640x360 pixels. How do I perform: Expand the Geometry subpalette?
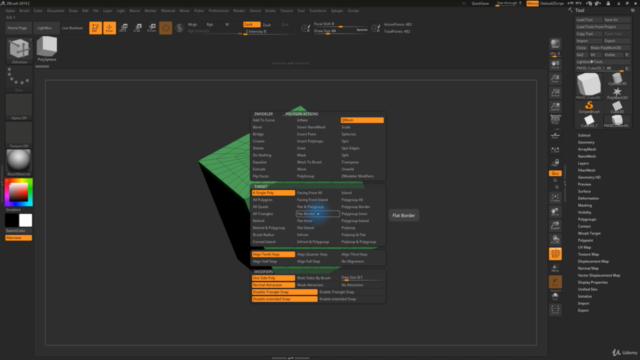pyautogui.click(x=586, y=142)
